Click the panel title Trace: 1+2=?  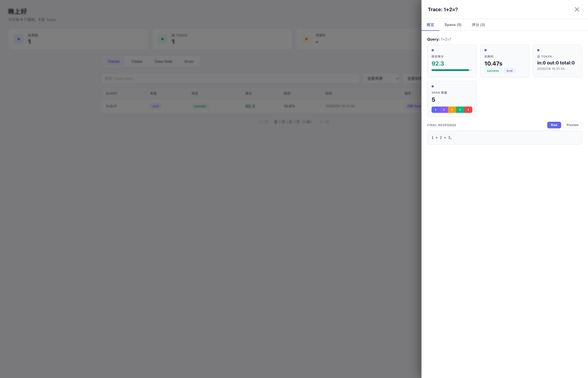[443, 10]
